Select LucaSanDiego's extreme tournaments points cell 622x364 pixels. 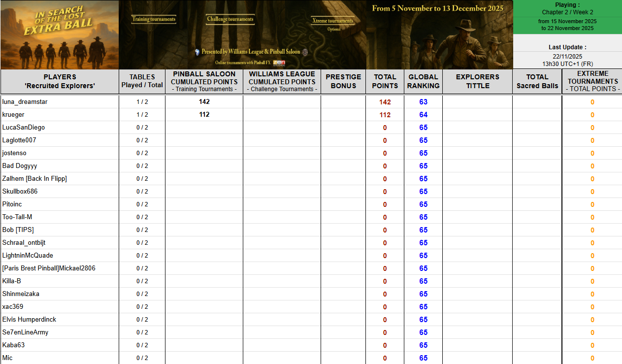(592, 128)
